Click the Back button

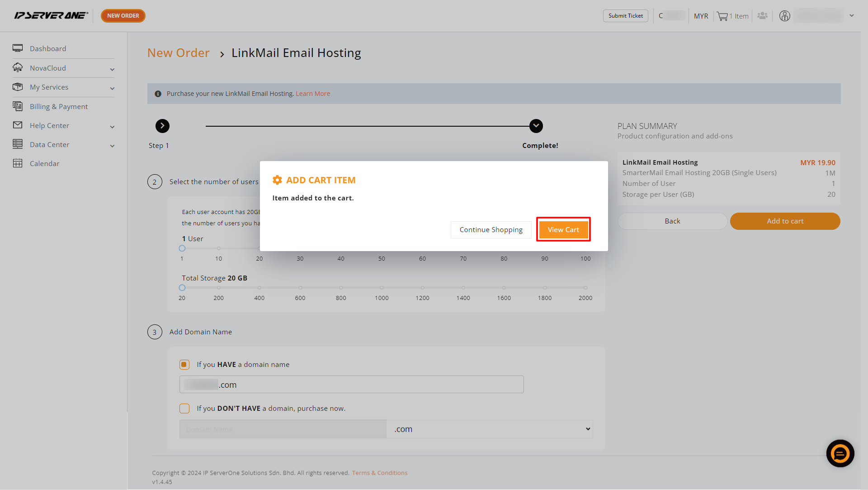[x=672, y=221]
